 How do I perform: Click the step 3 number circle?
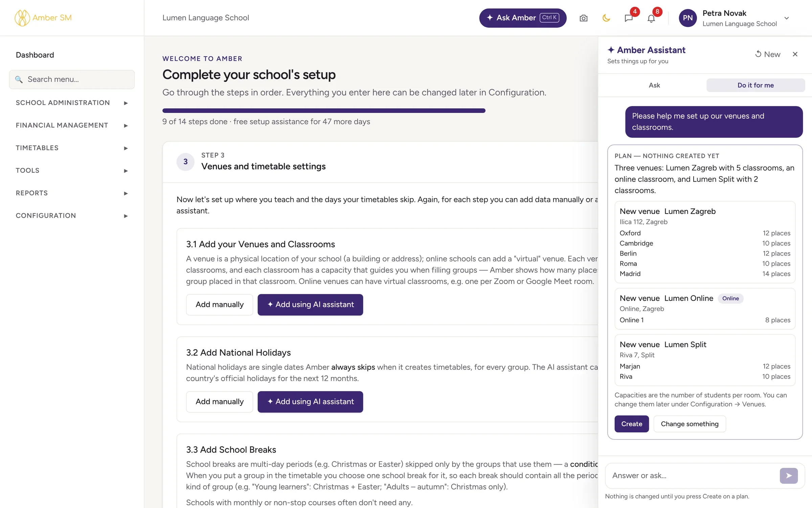point(185,162)
